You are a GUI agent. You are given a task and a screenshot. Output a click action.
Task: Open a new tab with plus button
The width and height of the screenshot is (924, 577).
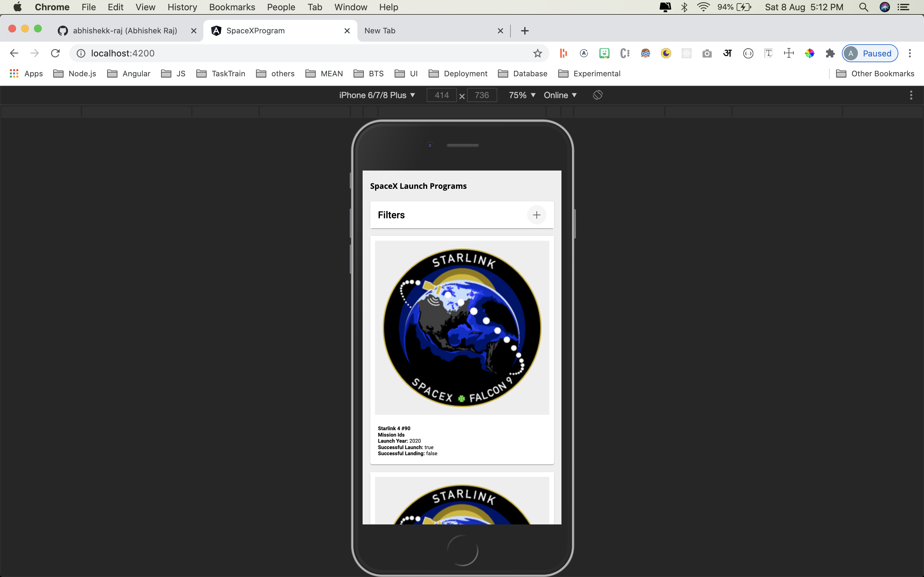click(x=525, y=31)
